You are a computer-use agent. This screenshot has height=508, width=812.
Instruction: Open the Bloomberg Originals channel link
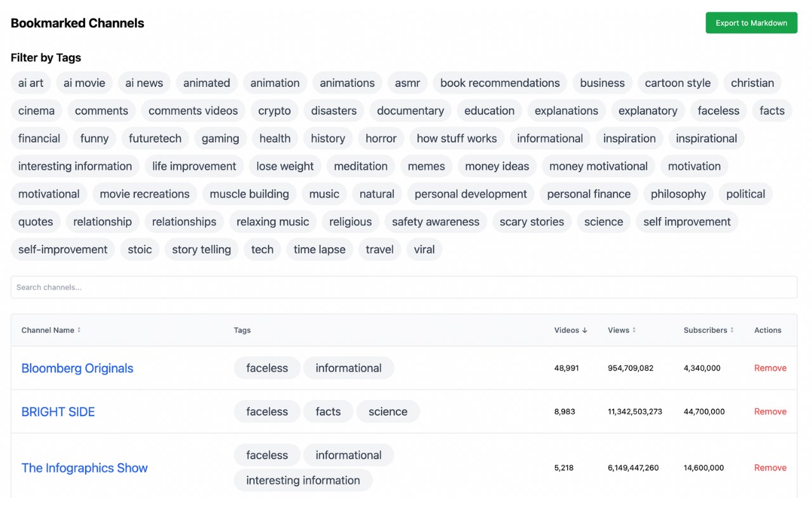(77, 368)
